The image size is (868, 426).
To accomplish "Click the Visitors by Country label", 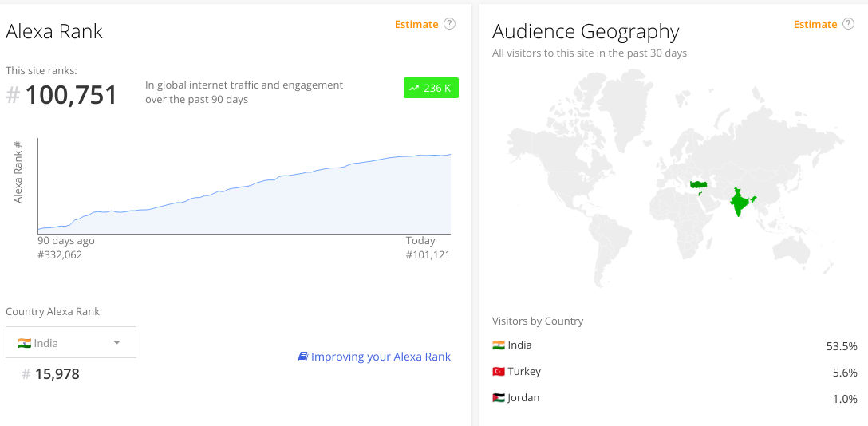I will point(538,321).
